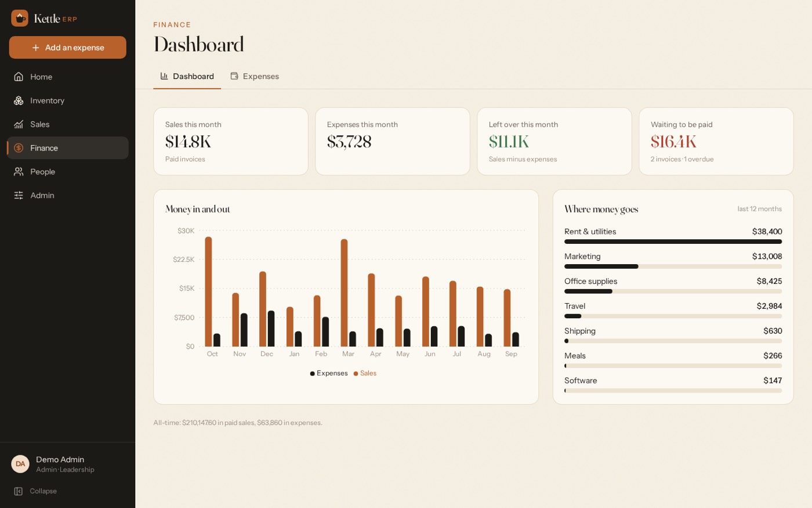This screenshot has width=812, height=508.
Task: Click the Software $147 amount
Action: coord(773,381)
